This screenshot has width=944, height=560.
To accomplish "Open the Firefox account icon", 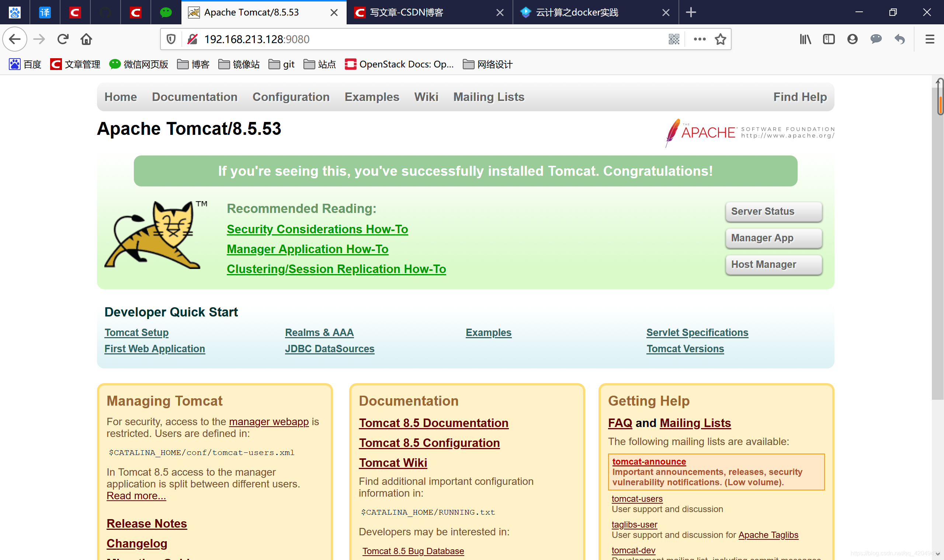I will (x=852, y=39).
